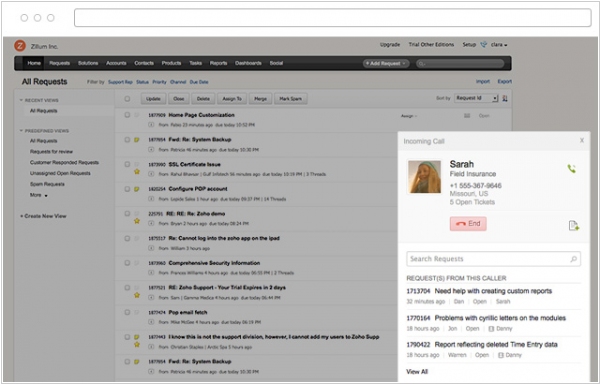Click the add note document icon
Viewport: 600px width, 384px height.
click(x=574, y=226)
